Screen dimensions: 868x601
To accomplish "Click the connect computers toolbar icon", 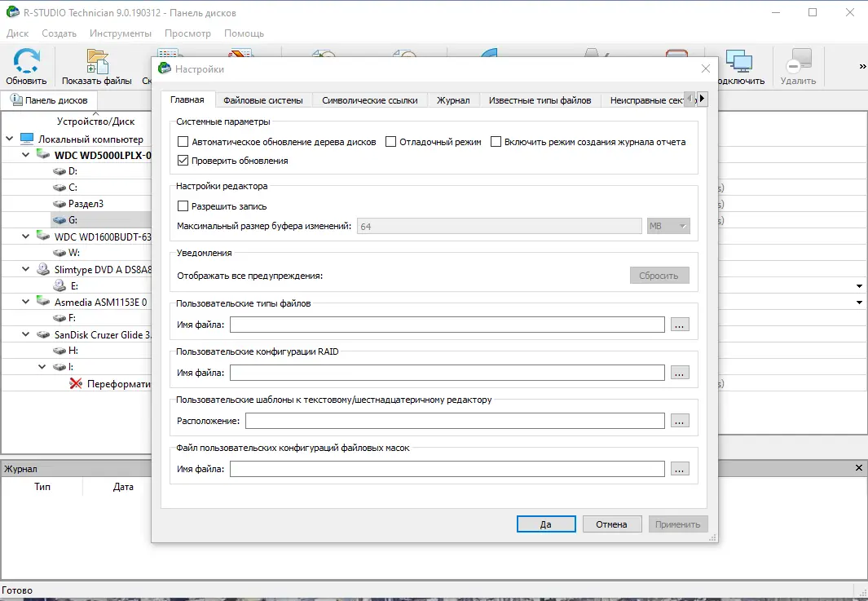I will click(x=739, y=61).
